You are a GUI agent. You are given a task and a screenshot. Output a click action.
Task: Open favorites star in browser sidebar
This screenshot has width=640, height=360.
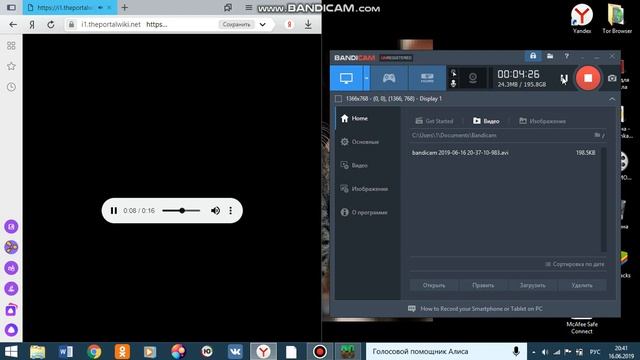click(x=11, y=66)
